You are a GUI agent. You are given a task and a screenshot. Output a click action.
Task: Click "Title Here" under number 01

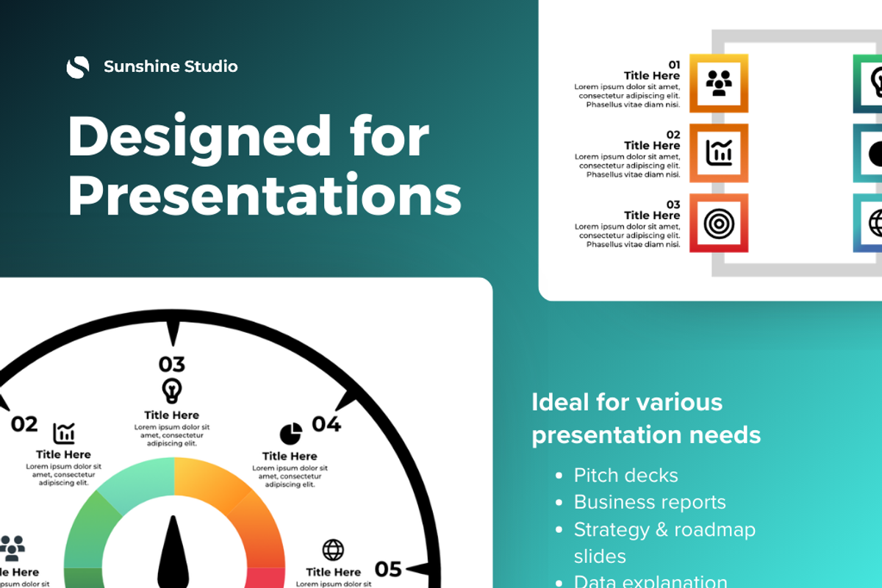pos(652,76)
